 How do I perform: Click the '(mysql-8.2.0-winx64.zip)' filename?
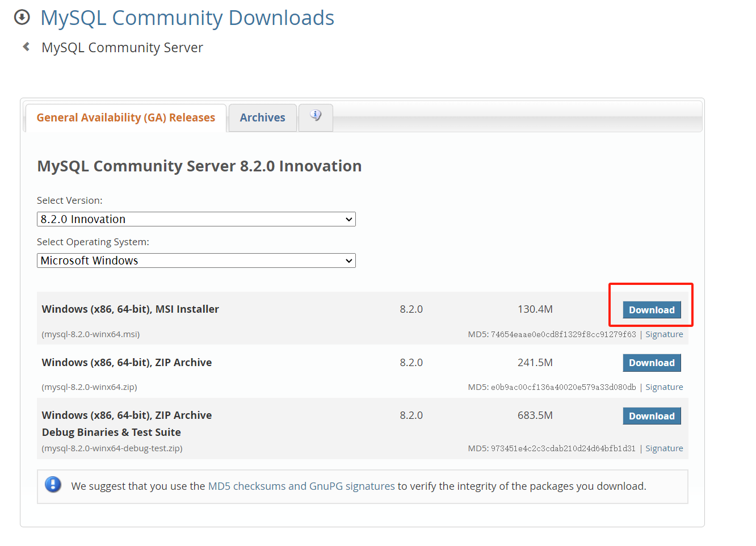(90, 387)
